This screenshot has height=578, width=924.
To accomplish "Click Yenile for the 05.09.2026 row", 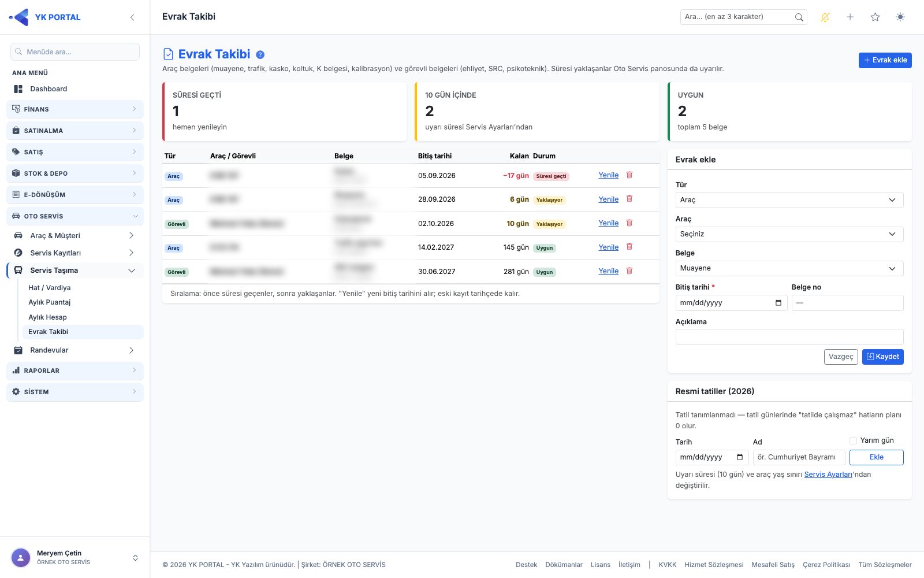I will point(608,175).
